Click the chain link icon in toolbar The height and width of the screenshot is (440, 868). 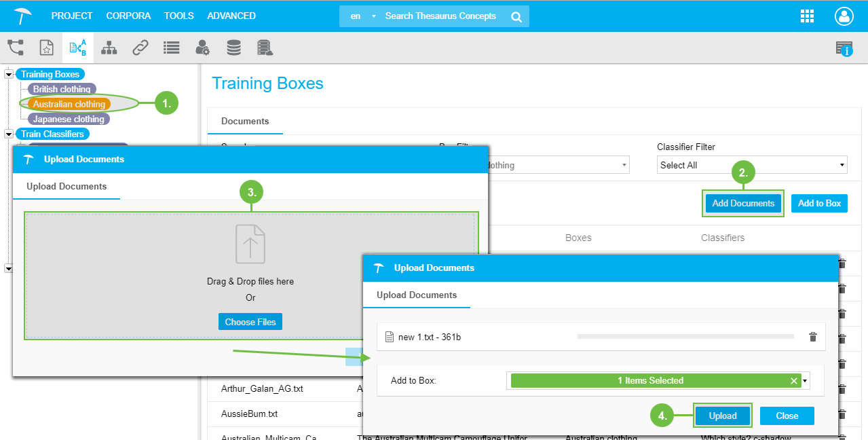coord(140,48)
